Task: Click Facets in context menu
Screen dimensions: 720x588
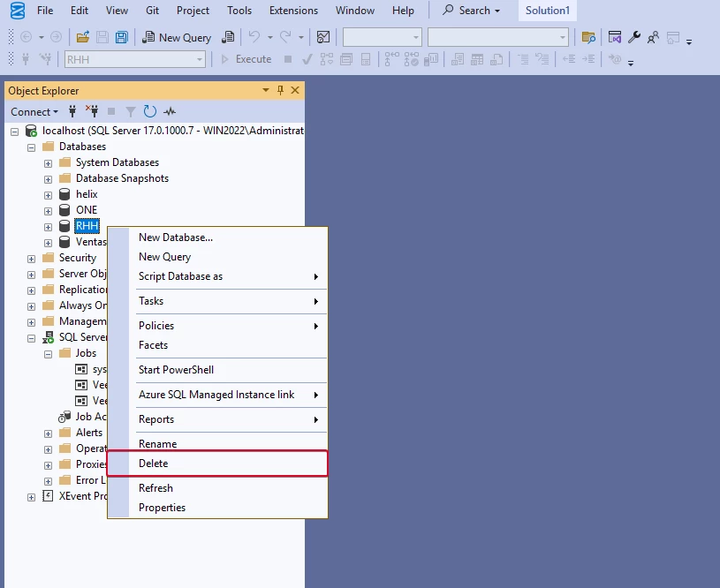Action: 217,345
